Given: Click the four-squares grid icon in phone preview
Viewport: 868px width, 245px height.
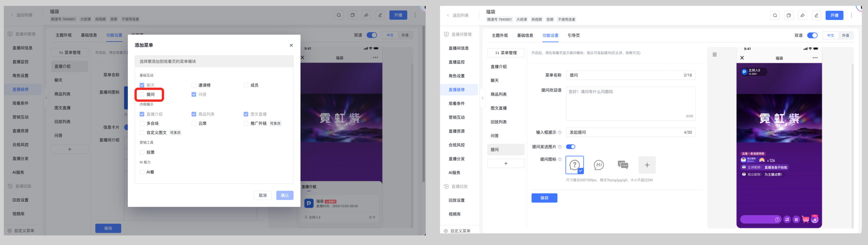Looking at the screenshot, I should coord(787,219).
